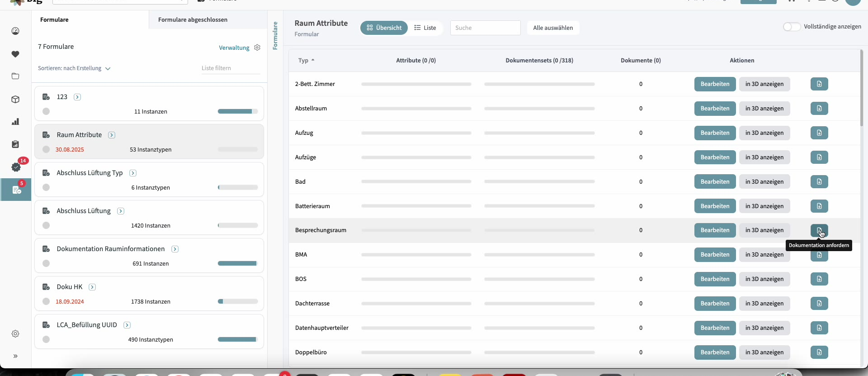This screenshot has width=868, height=376.
Task: Click the table vertical scrollbar
Action: click(x=862, y=88)
